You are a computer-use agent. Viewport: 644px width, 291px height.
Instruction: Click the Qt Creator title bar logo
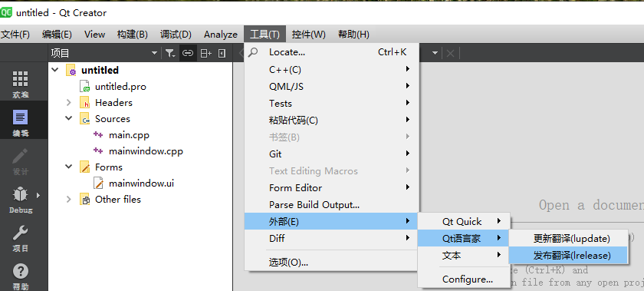point(6,12)
